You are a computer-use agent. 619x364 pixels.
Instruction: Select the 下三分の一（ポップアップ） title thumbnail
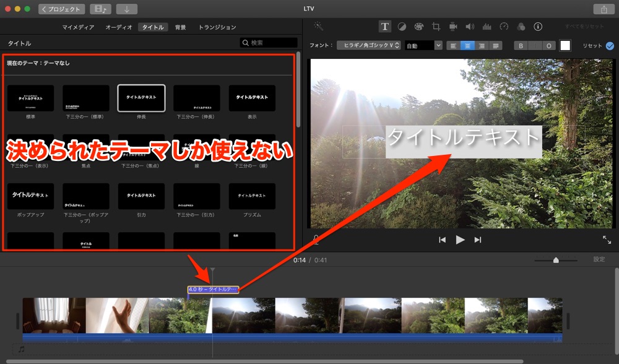85,196
